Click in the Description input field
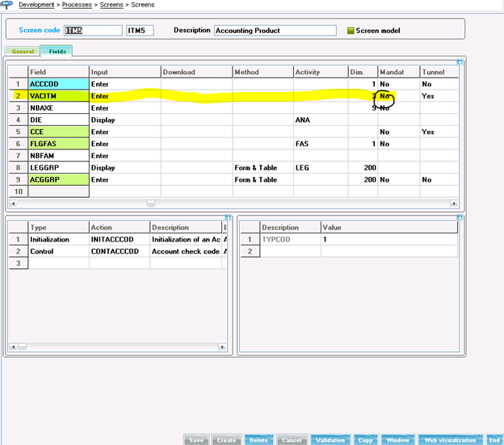Screen dimensions: 504x445 tap(275, 31)
